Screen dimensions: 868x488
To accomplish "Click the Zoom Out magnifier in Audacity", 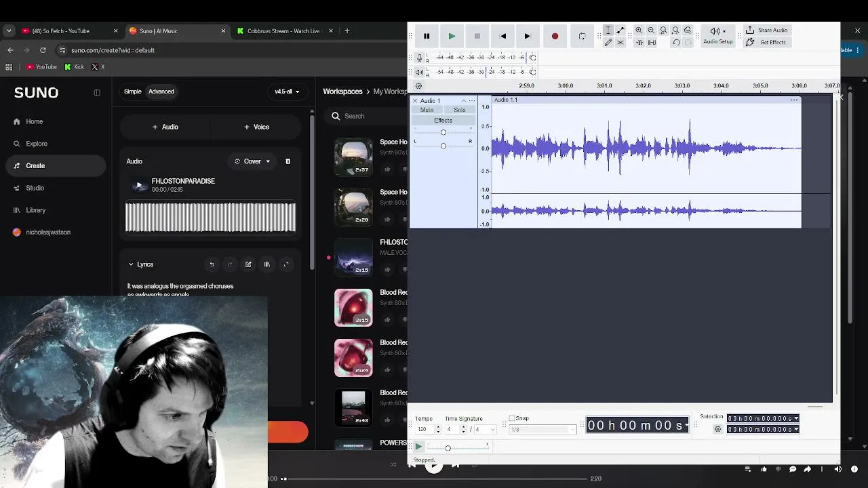I will click(651, 30).
